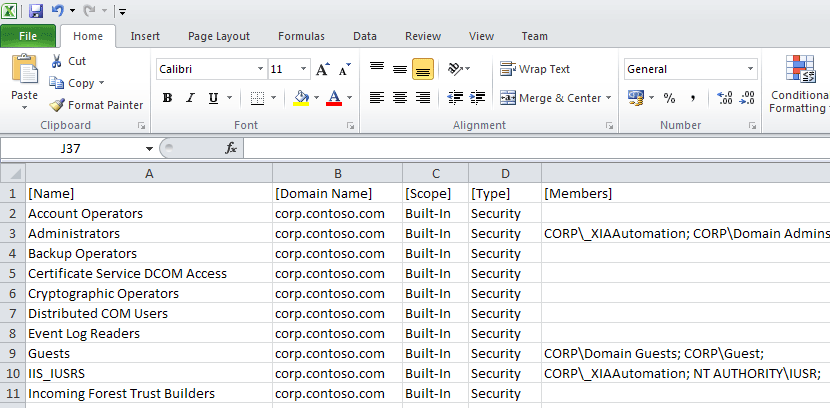The height and width of the screenshot is (408, 830).
Task: Open the File tab
Action: pyautogui.click(x=28, y=36)
